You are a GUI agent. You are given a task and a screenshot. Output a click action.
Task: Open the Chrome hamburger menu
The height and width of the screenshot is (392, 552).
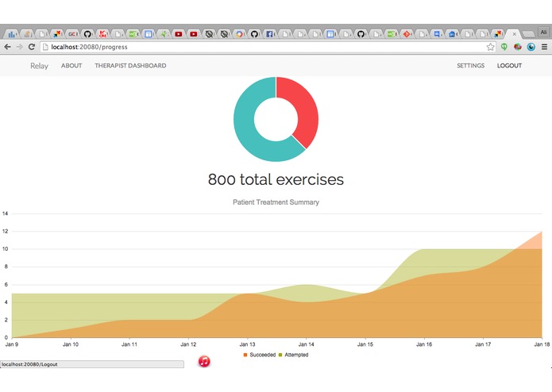click(x=544, y=47)
